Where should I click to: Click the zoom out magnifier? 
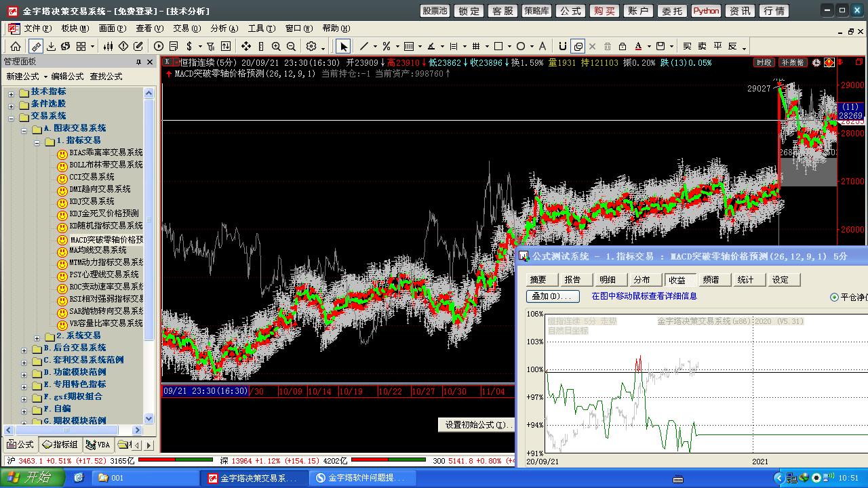point(291,46)
